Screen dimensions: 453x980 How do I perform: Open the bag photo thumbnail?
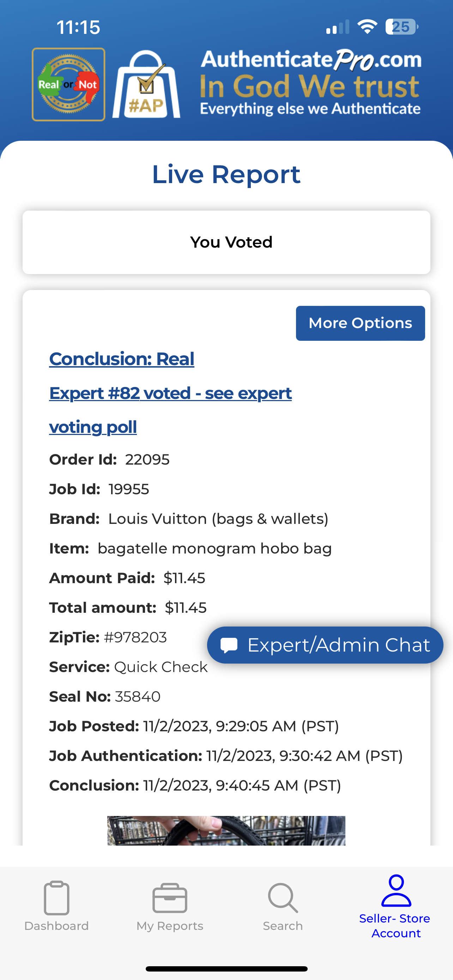[226, 830]
